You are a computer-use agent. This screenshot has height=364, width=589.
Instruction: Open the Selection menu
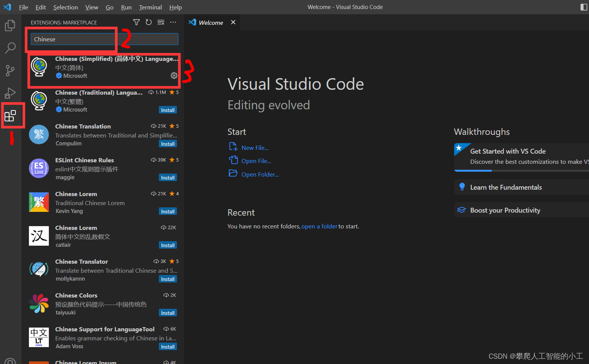pos(65,7)
